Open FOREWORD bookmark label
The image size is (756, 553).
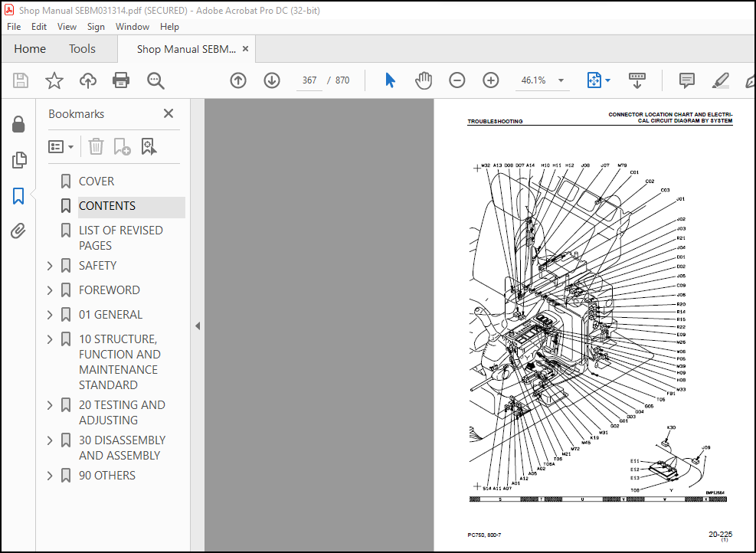point(109,290)
